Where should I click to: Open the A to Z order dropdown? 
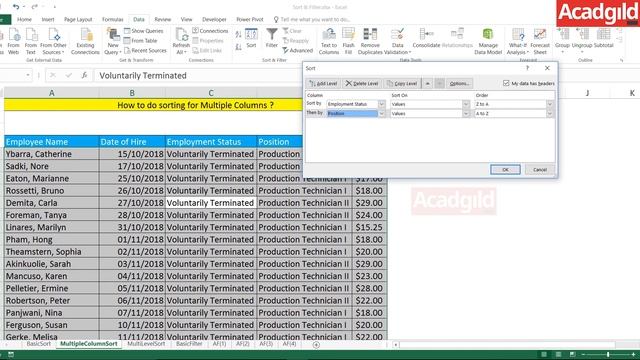pyautogui.click(x=550, y=113)
